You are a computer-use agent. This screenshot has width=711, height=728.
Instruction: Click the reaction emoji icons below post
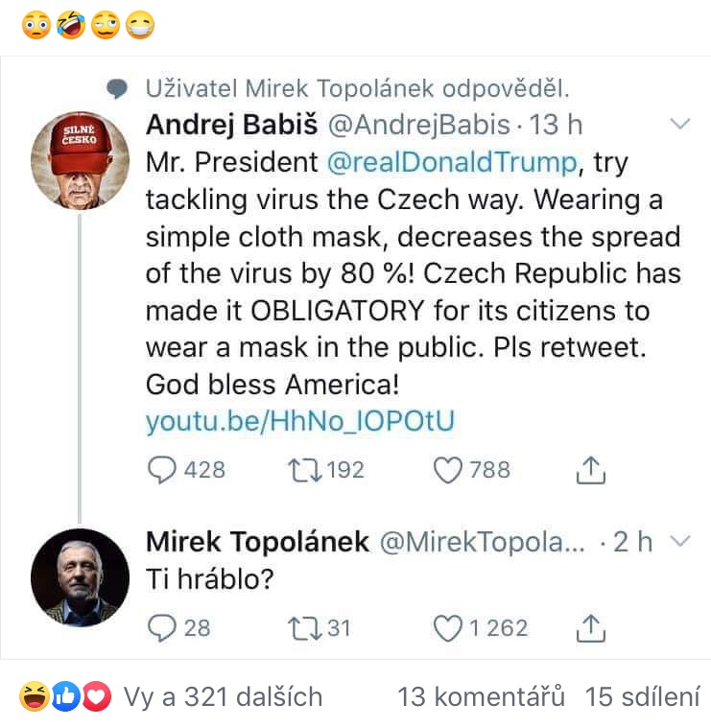tap(64, 697)
